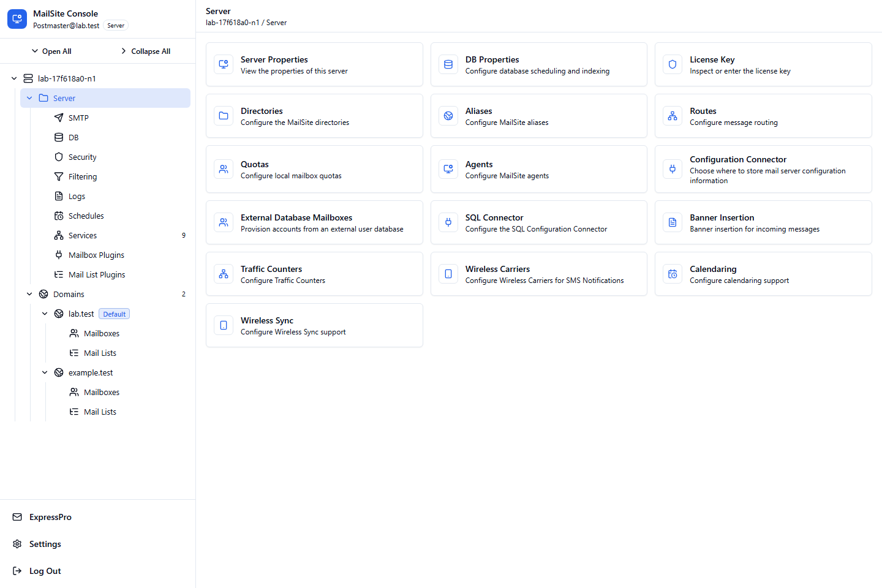Image resolution: width=882 pixels, height=588 pixels.
Task: Click the Filtering funnel icon in sidebar
Action: coord(59,176)
